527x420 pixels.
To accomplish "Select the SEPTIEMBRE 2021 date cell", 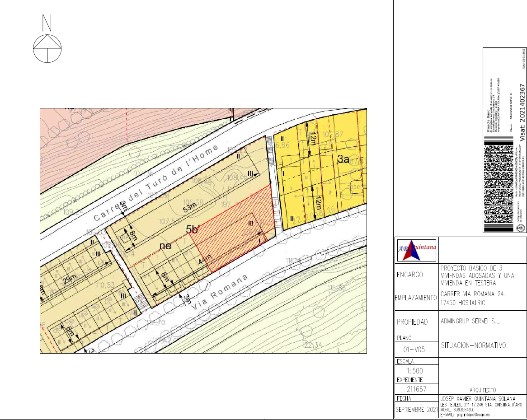I will (x=416, y=409).
